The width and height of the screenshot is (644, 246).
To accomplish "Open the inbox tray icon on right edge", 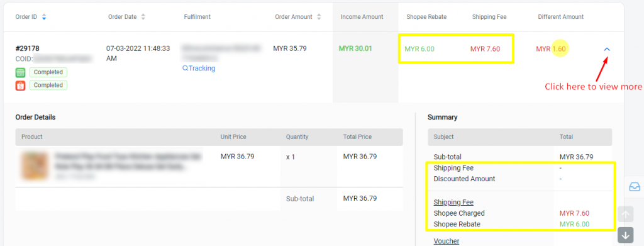I will 635,187.
